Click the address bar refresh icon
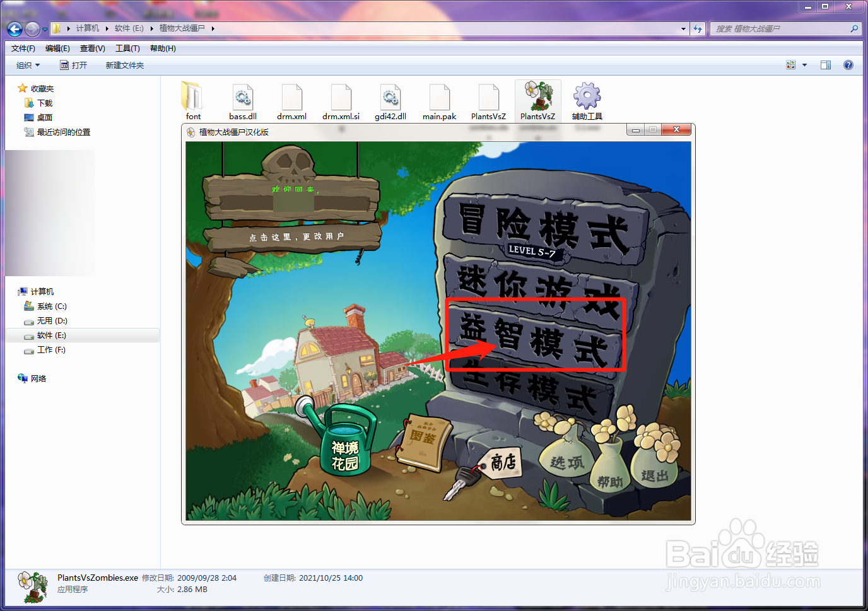The image size is (868, 611). (697, 28)
